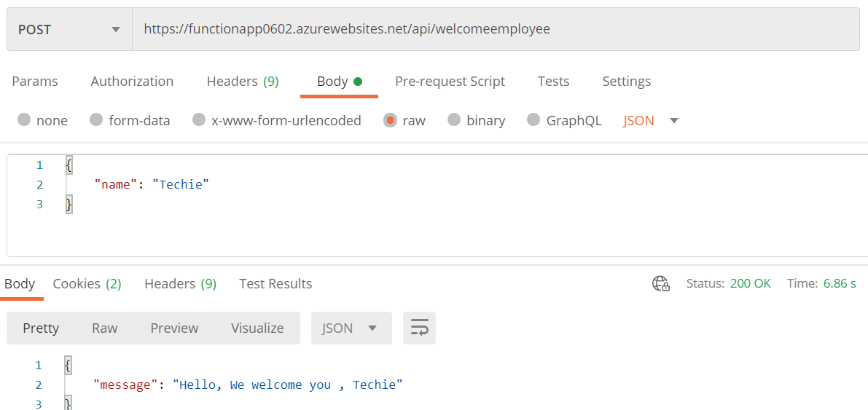
Task: Open the Pre-request Script tab
Action: click(x=450, y=82)
